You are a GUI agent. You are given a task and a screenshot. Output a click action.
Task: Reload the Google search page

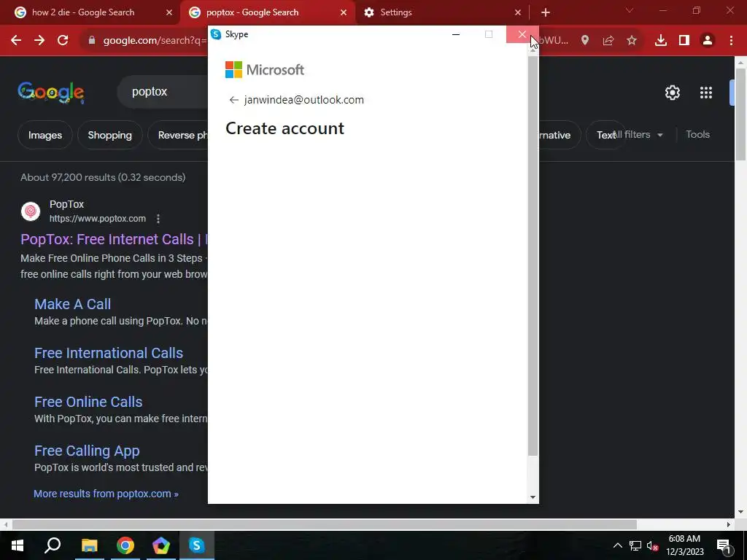coord(63,41)
